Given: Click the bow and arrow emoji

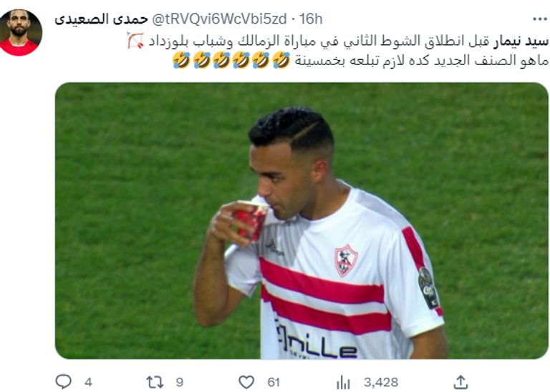Looking at the screenshot, I should coord(135,41).
